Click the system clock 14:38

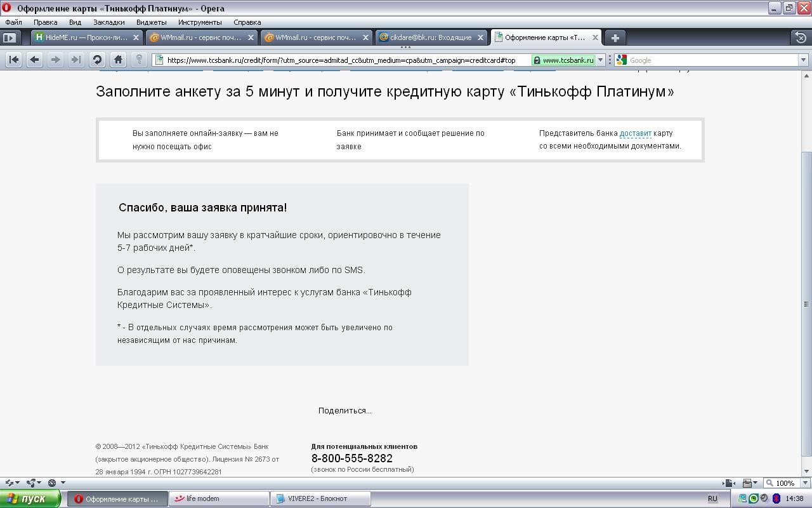coord(794,499)
